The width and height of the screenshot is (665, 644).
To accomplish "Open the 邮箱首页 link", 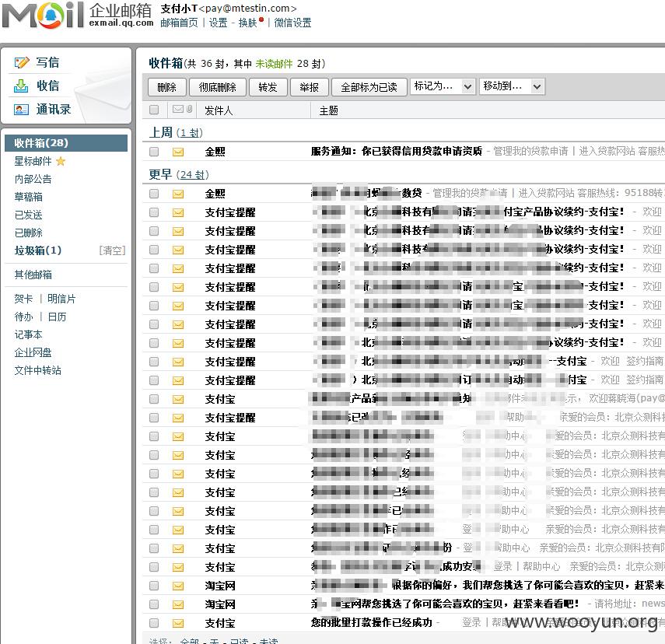I will click(179, 23).
